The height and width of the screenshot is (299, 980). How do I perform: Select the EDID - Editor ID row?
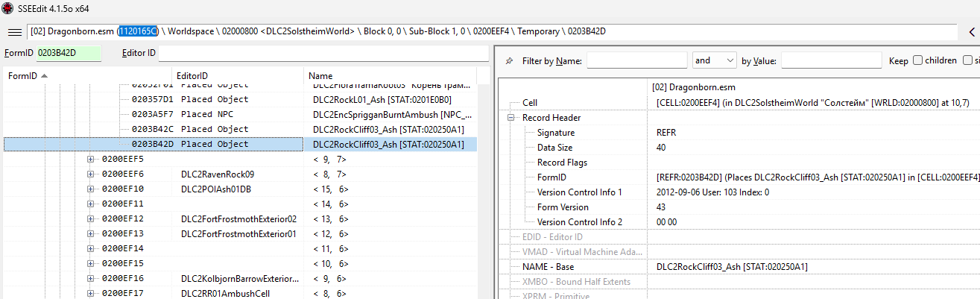(738, 237)
